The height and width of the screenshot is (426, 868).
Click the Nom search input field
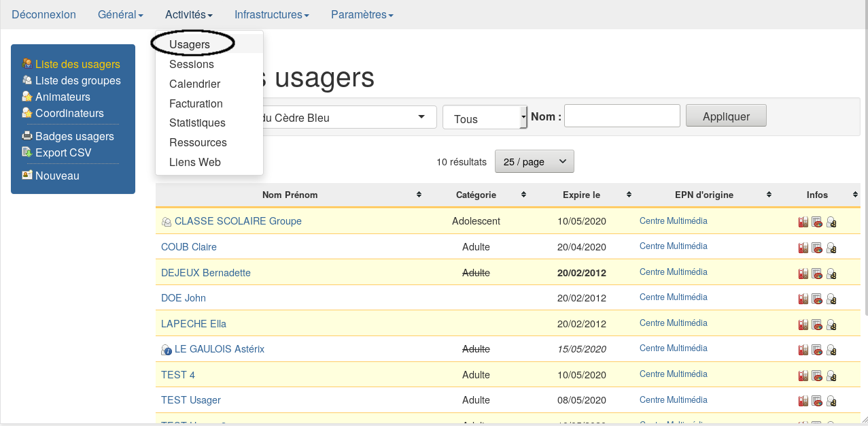coord(622,116)
